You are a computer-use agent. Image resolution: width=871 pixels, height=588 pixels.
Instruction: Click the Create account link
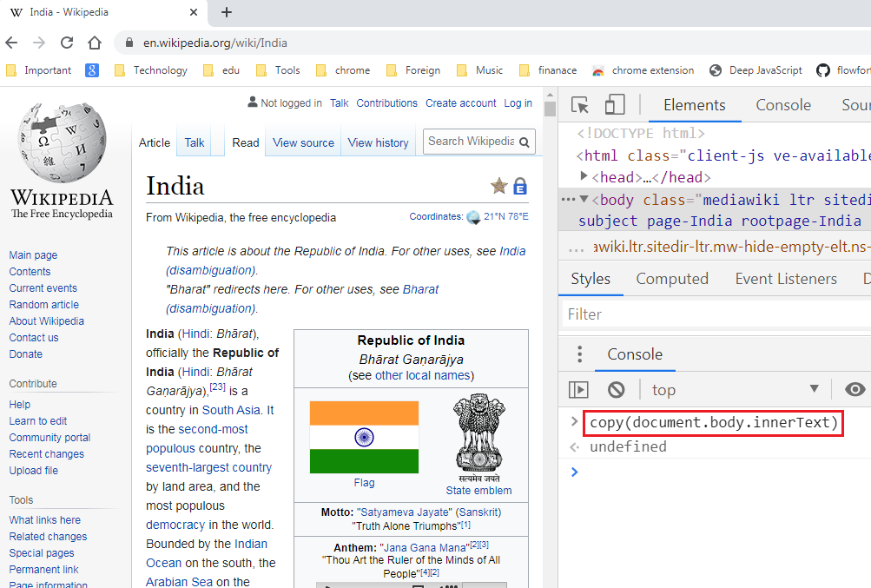pos(460,102)
